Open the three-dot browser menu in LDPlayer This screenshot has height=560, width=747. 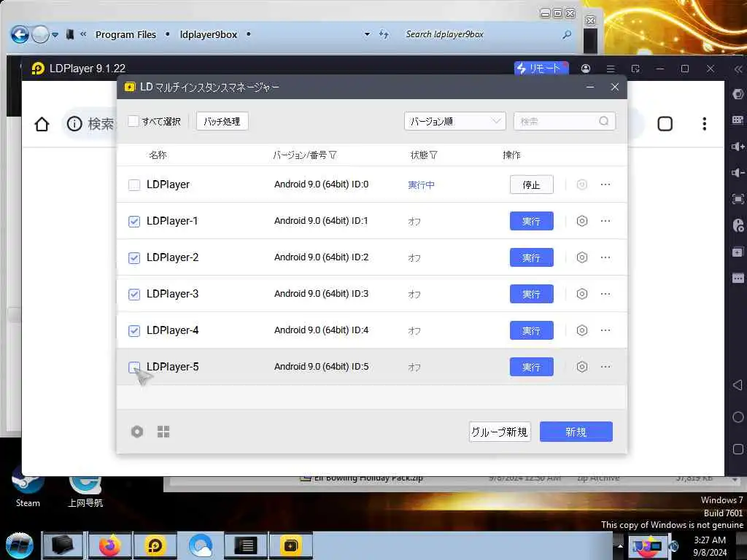704,124
